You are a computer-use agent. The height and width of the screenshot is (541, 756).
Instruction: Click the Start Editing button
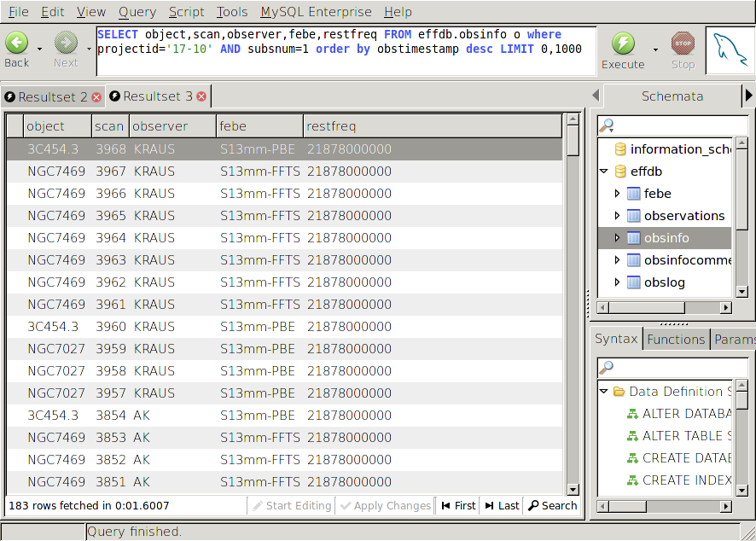pyautogui.click(x=292, y=505)
